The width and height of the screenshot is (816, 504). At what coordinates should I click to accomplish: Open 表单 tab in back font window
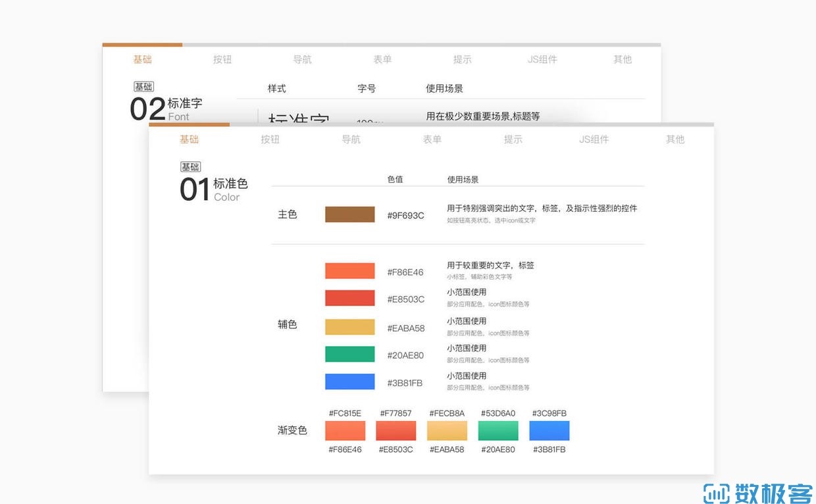382,59
